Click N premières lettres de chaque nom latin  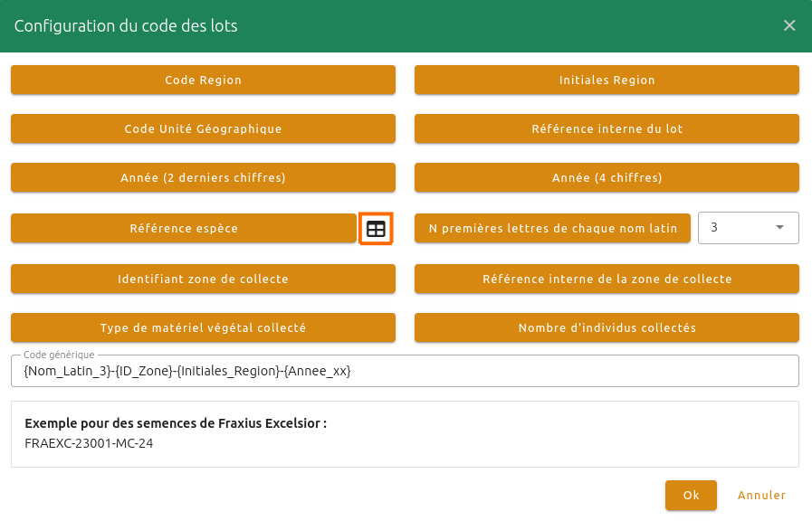pos(552,228)
